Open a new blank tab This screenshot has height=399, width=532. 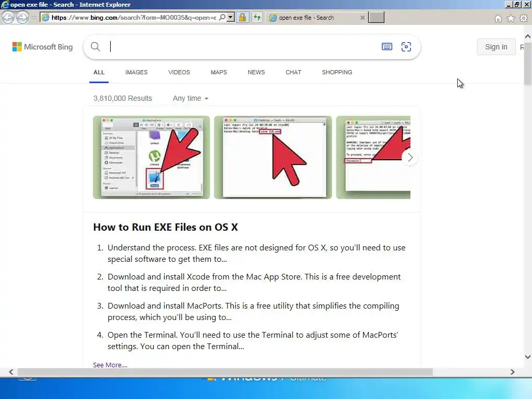[376, 17]
